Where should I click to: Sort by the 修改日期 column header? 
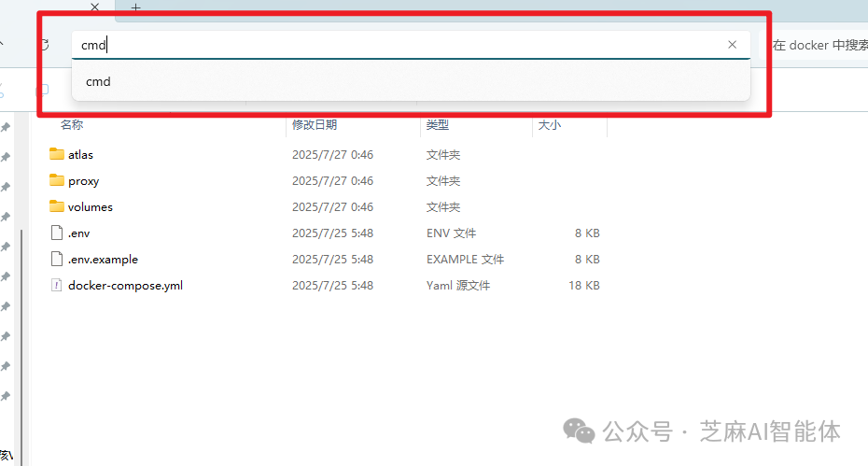click(315, 125)
